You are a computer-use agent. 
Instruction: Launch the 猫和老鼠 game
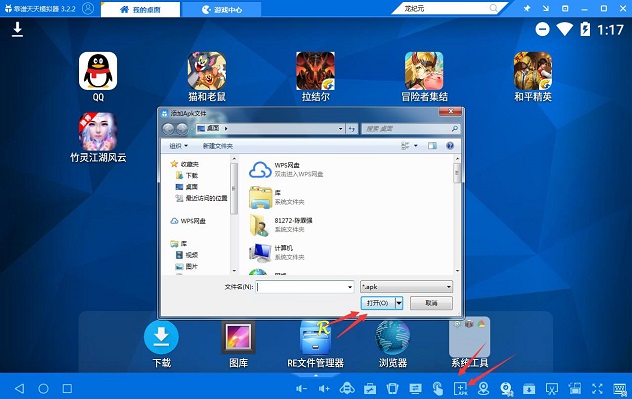[207, 71]
